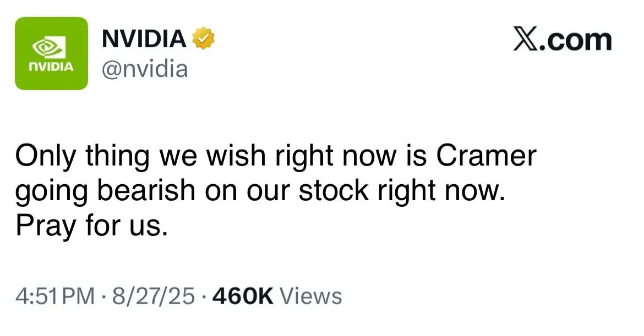Screen dimensions: 644x336
Task: Select the word stock in the post
Action: pos(334,190)
